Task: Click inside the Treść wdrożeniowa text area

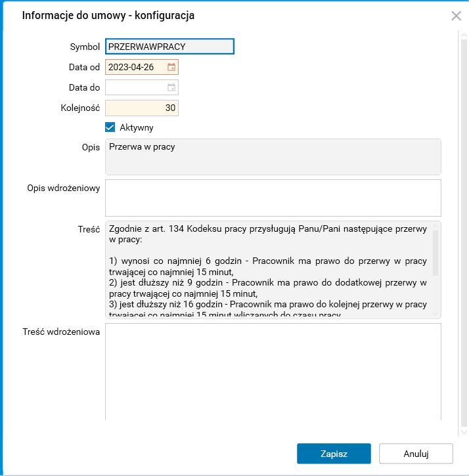Action: tap(273, 371)
